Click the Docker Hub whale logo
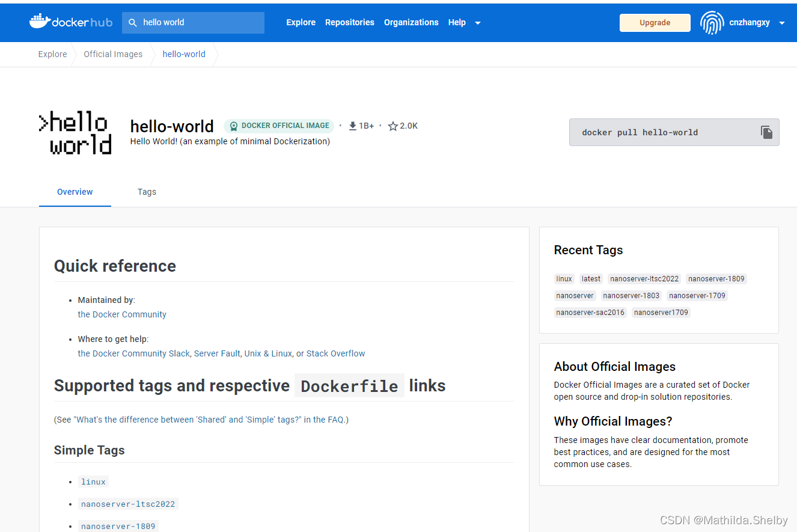 [x=70, y=22]
